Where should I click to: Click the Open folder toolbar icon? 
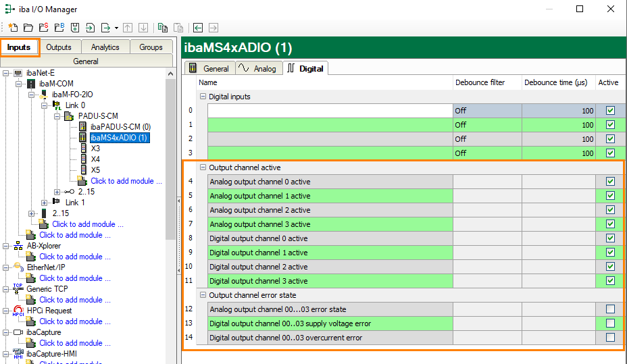(x=28, y=28)
